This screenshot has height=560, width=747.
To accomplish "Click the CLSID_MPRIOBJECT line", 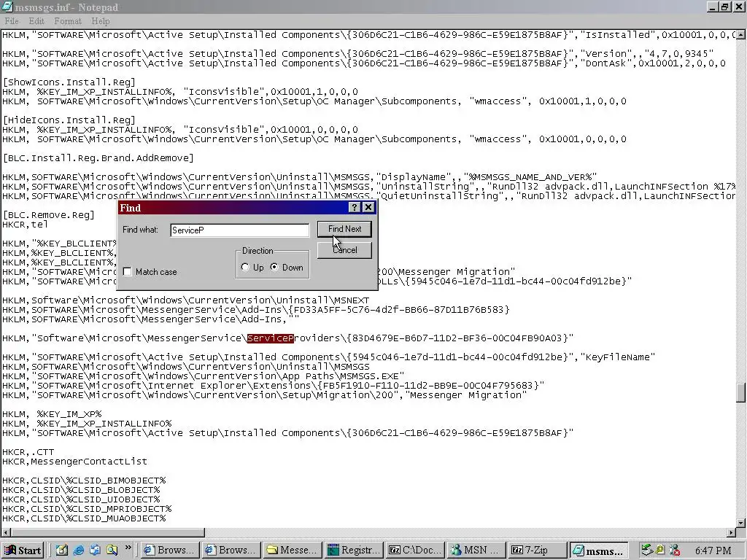I will coord(87,509).
